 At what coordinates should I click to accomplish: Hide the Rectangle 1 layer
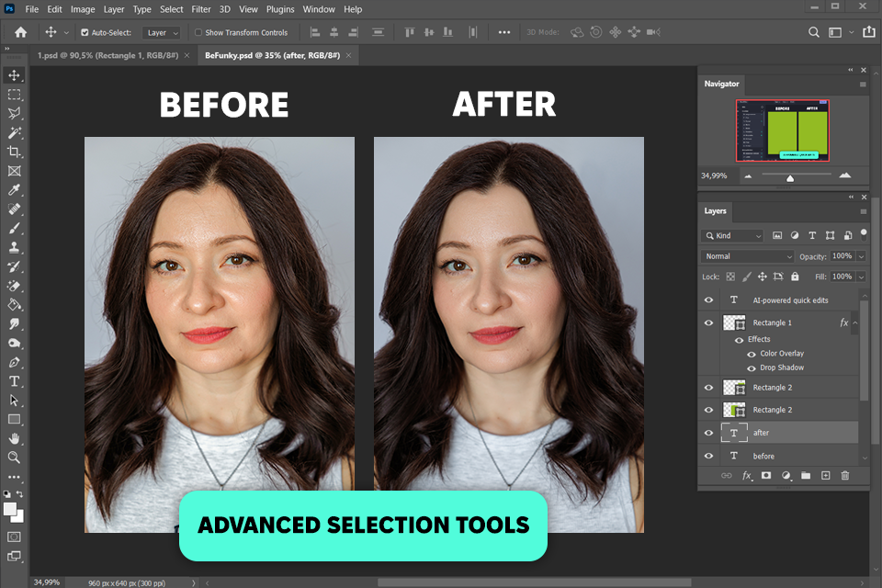[708, 323]
